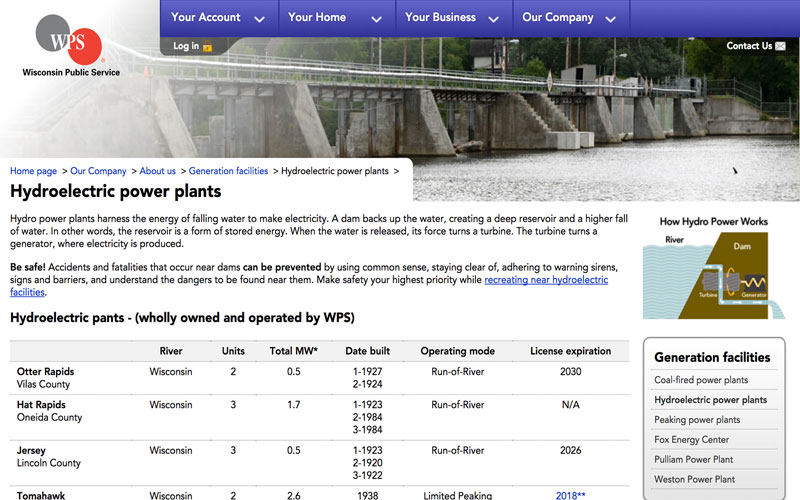800x500 pixels.
Task: Click the How Hydro Power Works diagram
Action: tap(714, 268)
